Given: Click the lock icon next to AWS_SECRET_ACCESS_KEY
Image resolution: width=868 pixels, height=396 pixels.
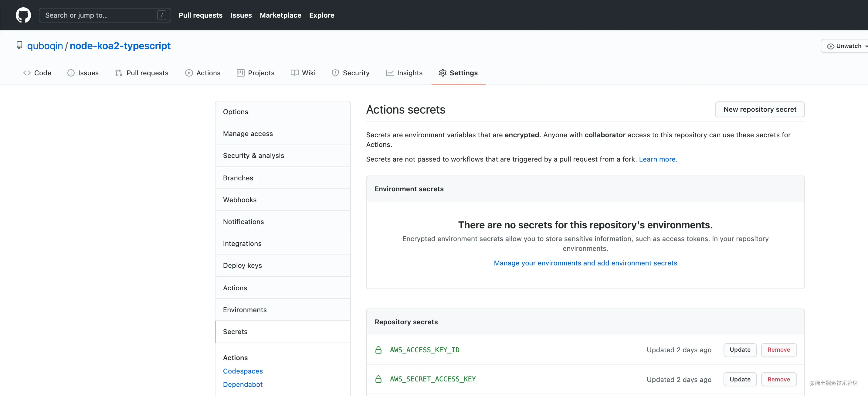Looking at the screenshot, I should (x=378, y=379).
